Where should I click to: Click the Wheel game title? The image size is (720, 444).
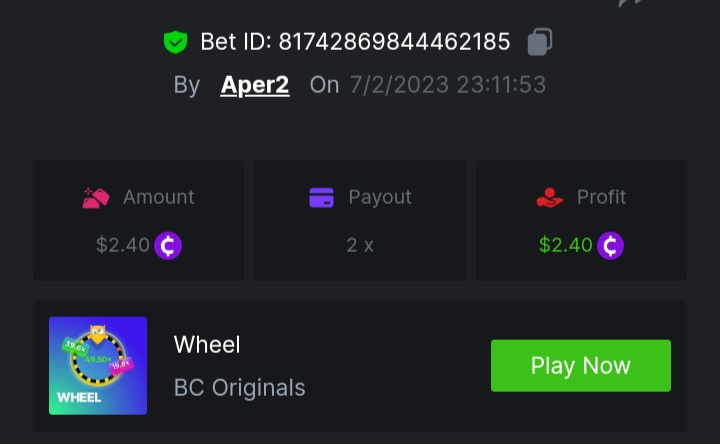tap(207, 345)
